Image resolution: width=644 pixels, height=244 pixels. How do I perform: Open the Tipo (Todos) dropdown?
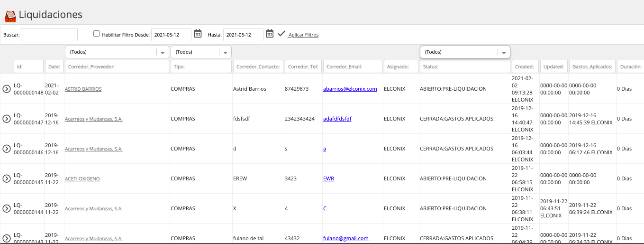(x=201, y=52)
